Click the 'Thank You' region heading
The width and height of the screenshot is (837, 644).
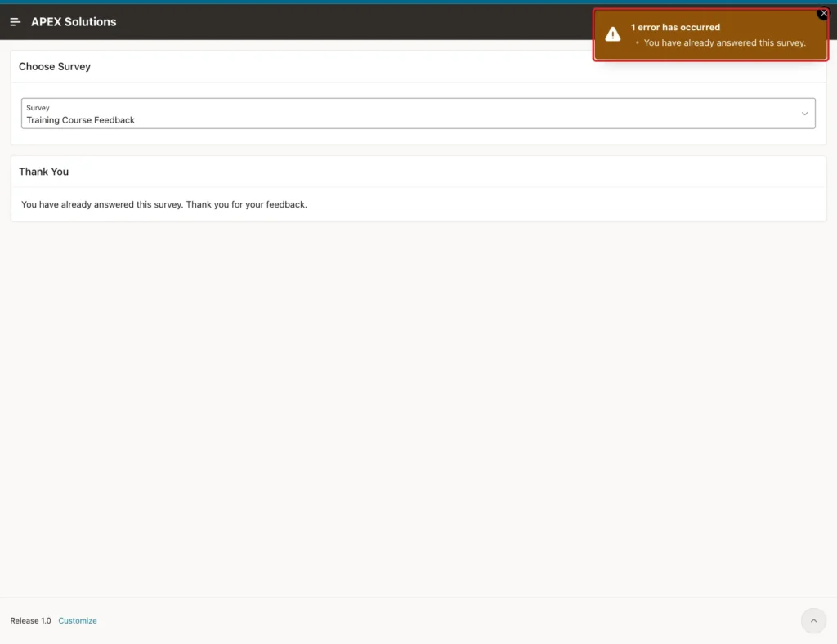click(x=44, y=172)
